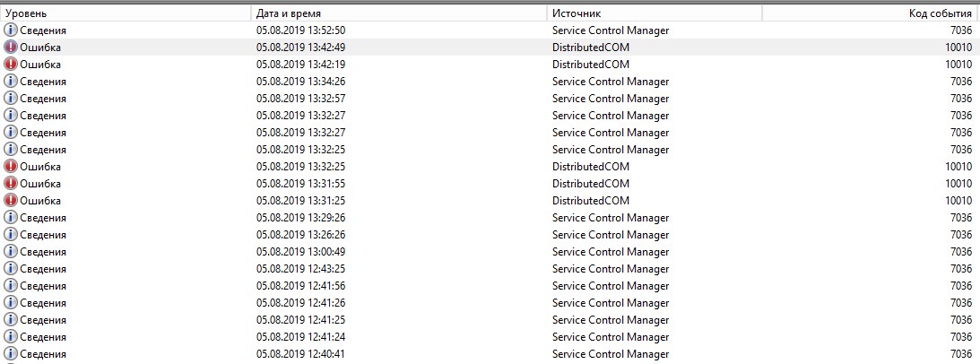Image resolution: width=980 pixels, height=364 pixels.
Task: Sort by the Уровень column header
Action: click(126, 13)
